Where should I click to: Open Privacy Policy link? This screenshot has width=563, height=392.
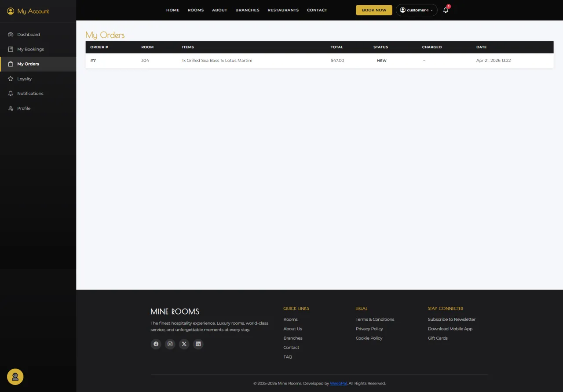point(369,329)
